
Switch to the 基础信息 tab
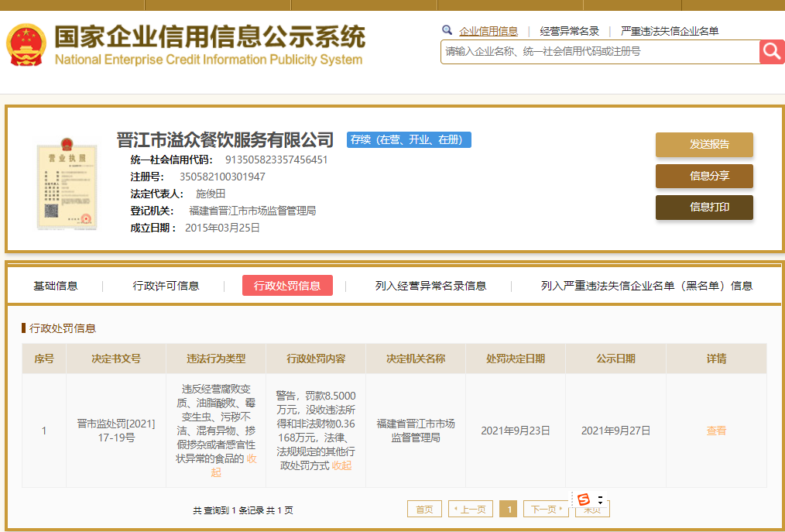(56, 286)
